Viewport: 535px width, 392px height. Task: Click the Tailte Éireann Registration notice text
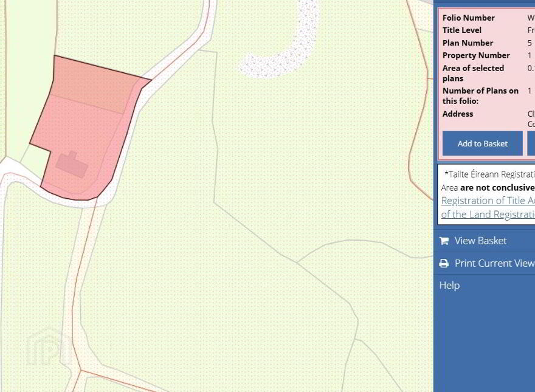(x=489, y=174)
